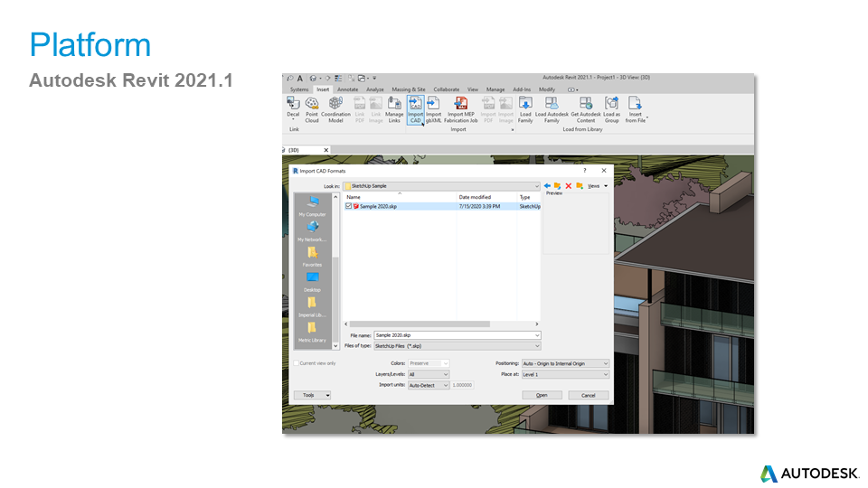Open the Favorites folder shortcut
The width and height of the screenshot is (868, 488).
point(312,256)
